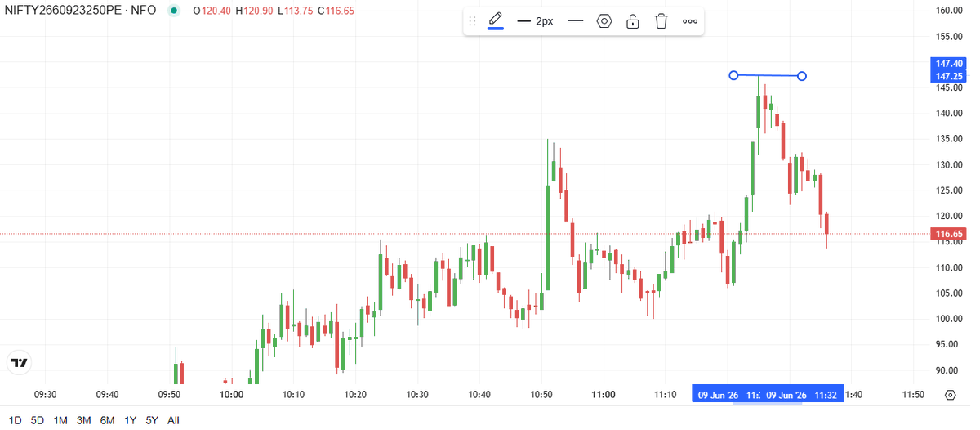Click the green market status indicator
This screenshot has width=980, height=430.
pos(174,11)
